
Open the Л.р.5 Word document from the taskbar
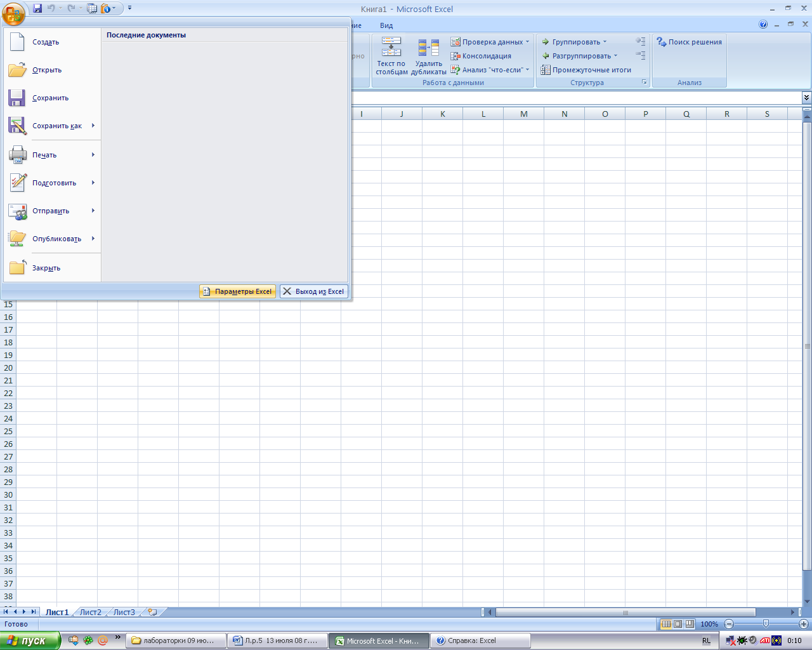tap(278, 640)
